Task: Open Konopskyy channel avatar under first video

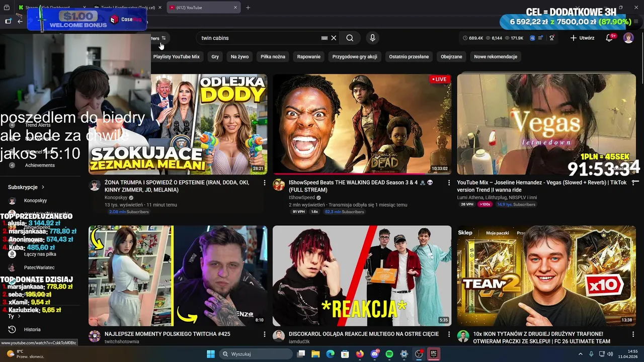Action: 95,186
